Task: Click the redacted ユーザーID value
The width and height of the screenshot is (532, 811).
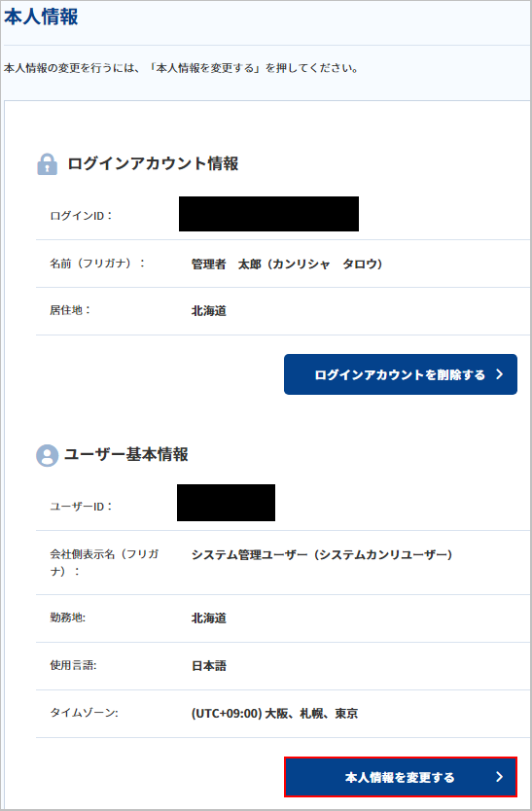Action: [x=227, y=503]
